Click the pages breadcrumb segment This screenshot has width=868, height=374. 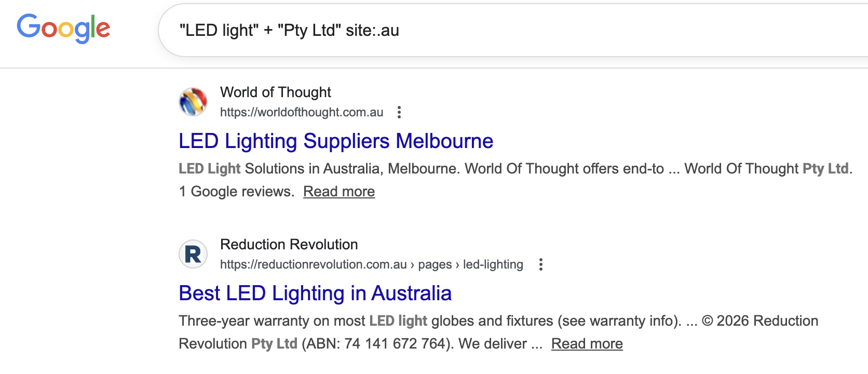coord(435,264)
